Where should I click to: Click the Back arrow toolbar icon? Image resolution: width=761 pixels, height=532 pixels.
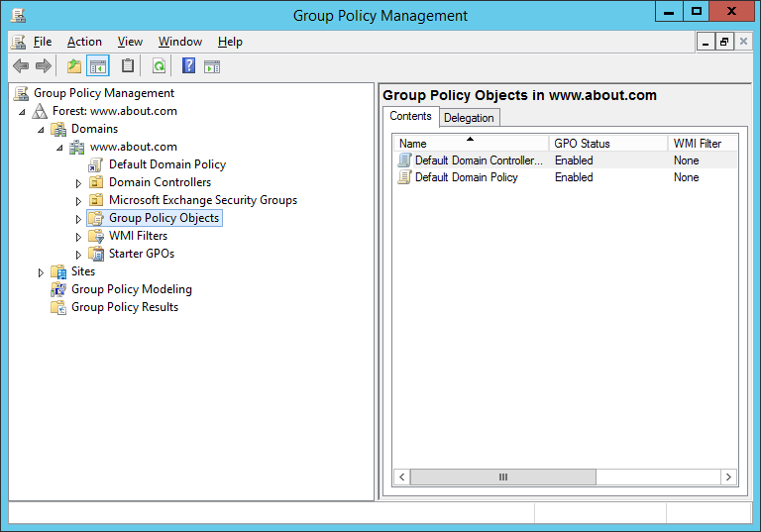pos(21,66)
